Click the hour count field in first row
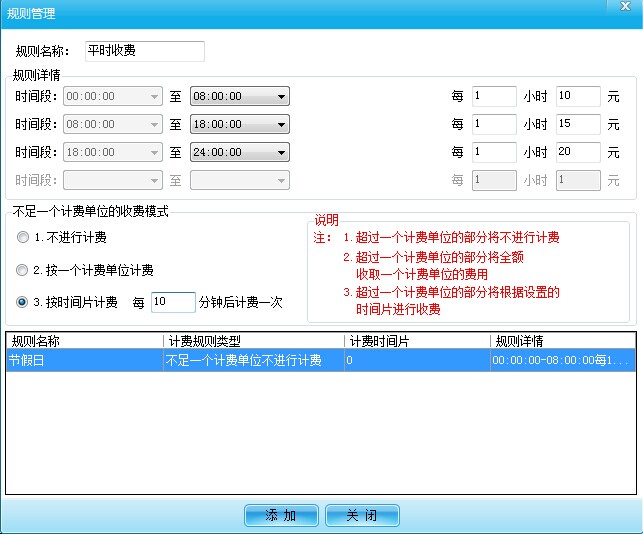 494,96
